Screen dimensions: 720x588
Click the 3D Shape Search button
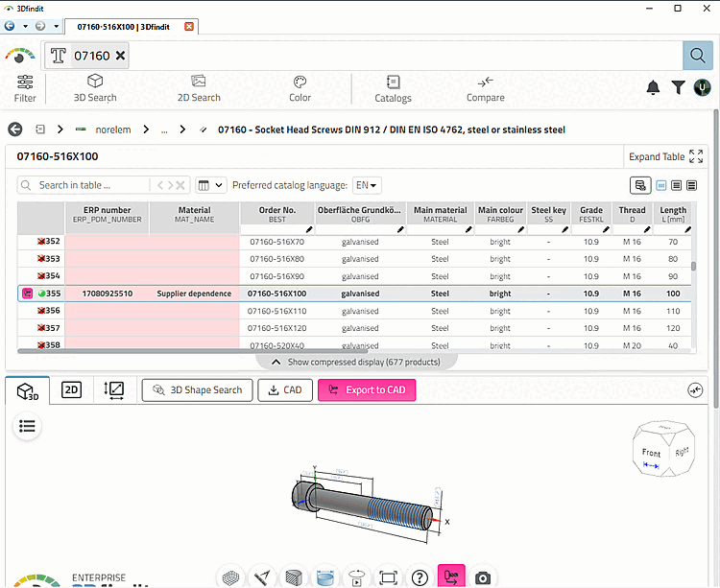click(198, 390)
